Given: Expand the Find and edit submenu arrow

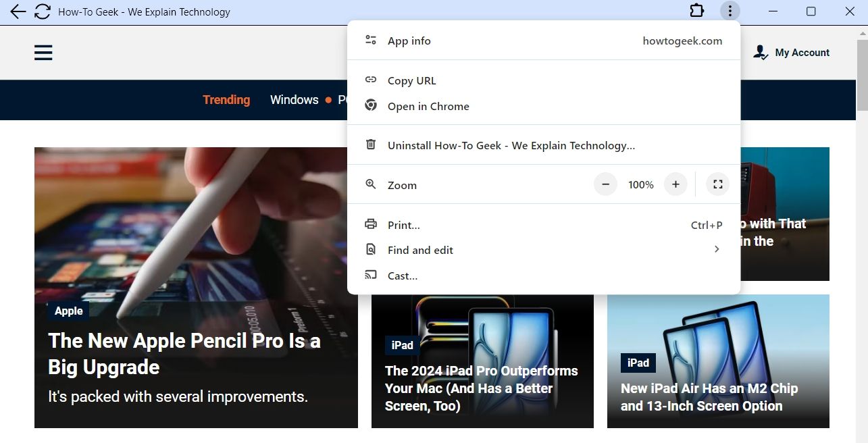Looking at the screenshot, I should pos(717,250).
